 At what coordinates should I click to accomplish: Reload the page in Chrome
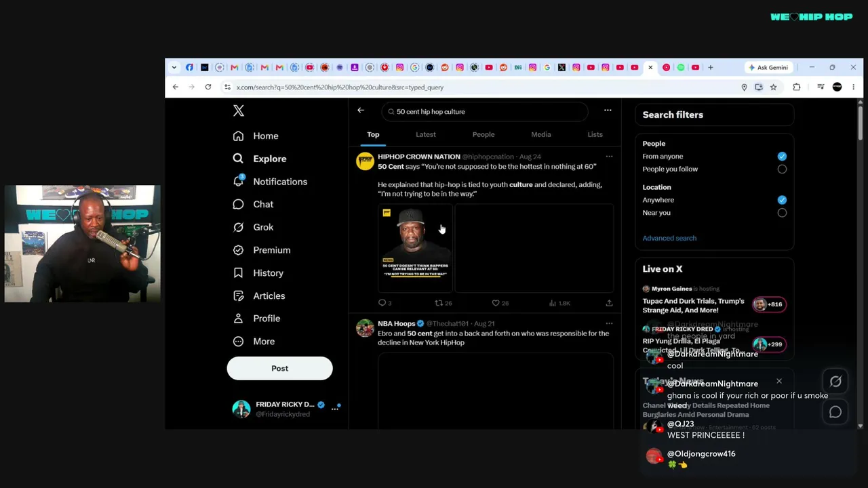coord(208,87)
